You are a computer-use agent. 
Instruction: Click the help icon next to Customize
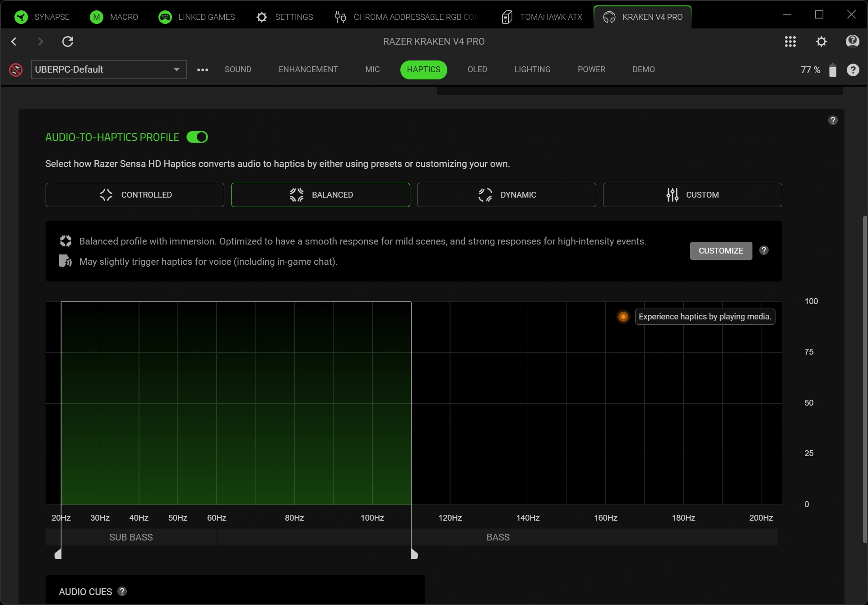click(764, 250)
